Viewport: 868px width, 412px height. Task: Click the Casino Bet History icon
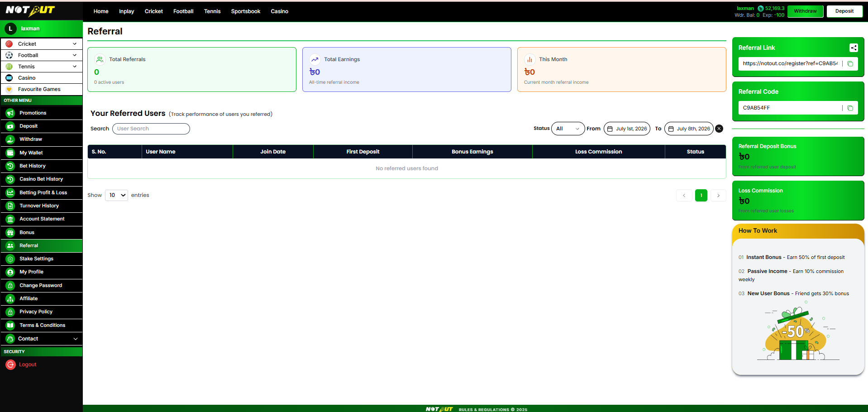pyautogui.click(x=10, y=179)
